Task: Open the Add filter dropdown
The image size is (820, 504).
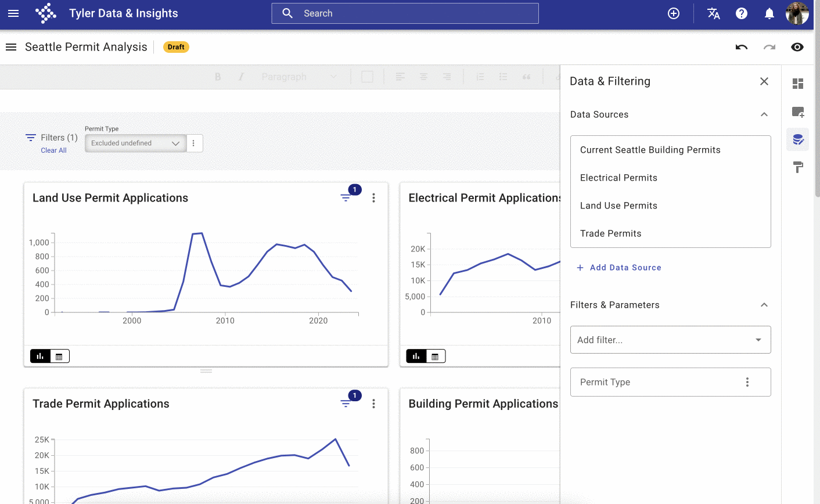Action: click(671, 340)
